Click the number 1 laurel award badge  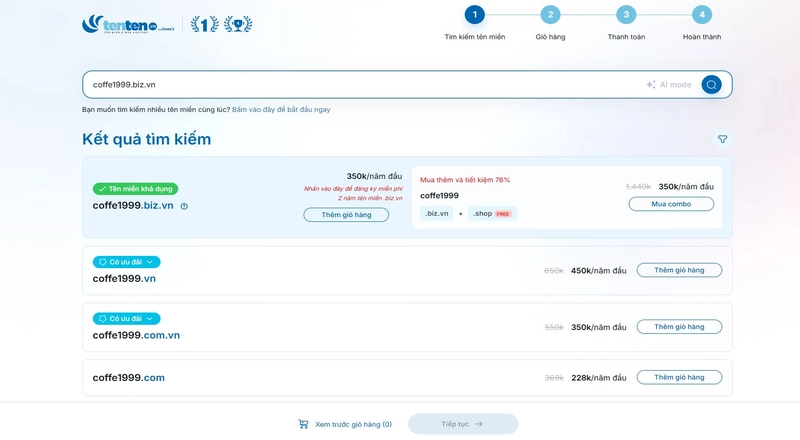(205, 24)
